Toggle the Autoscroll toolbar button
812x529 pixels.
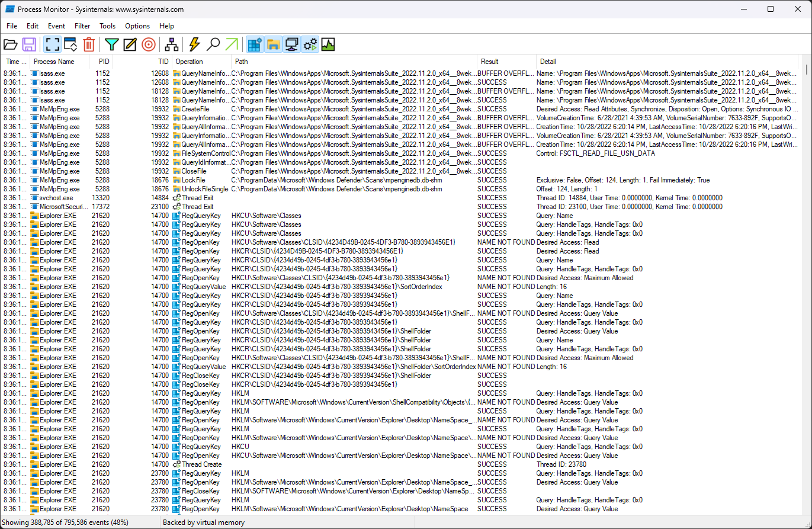tap(70, 44)
